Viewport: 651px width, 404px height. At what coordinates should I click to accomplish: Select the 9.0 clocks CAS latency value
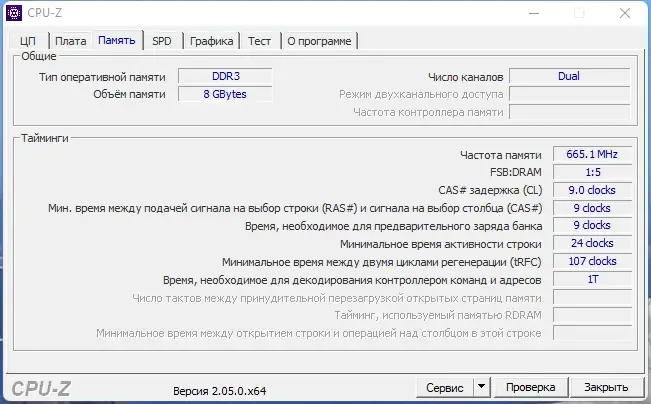pos(592,190)
